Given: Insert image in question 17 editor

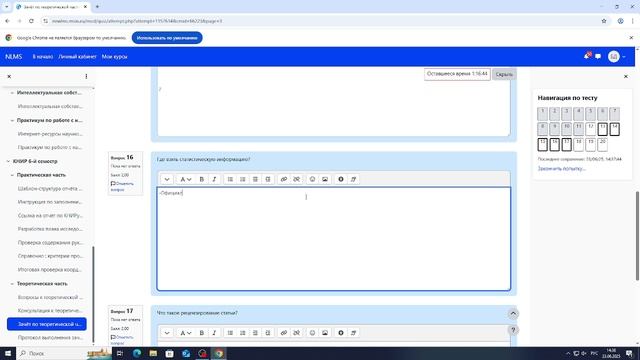Looking at the screenshot, I should pos(325,333).
